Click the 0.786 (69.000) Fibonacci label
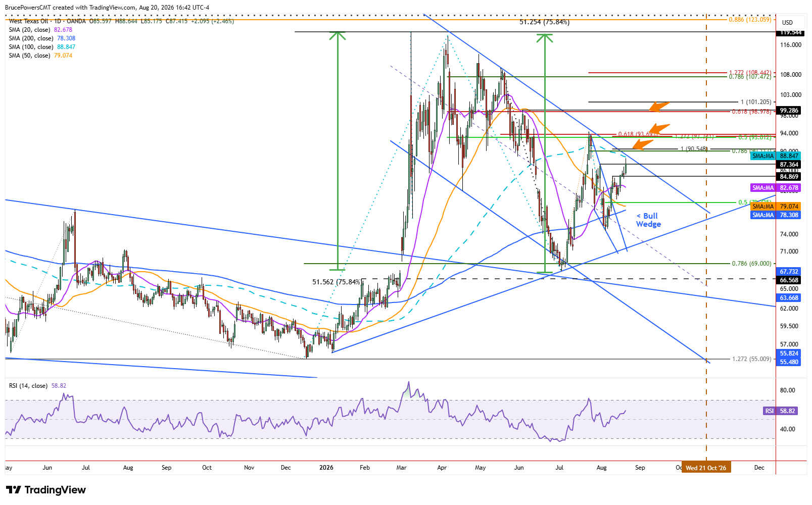The image size is (812, 505). point(752,264)
